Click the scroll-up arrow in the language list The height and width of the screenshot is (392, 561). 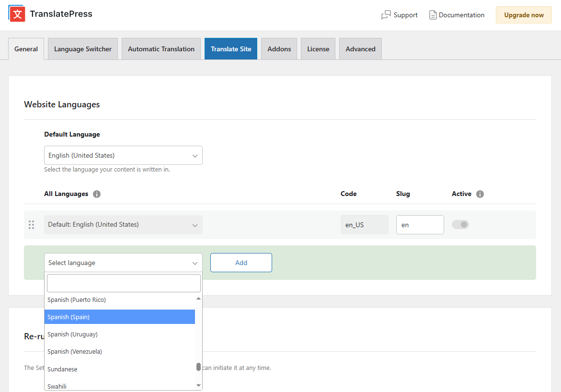(x=198, y=298)
